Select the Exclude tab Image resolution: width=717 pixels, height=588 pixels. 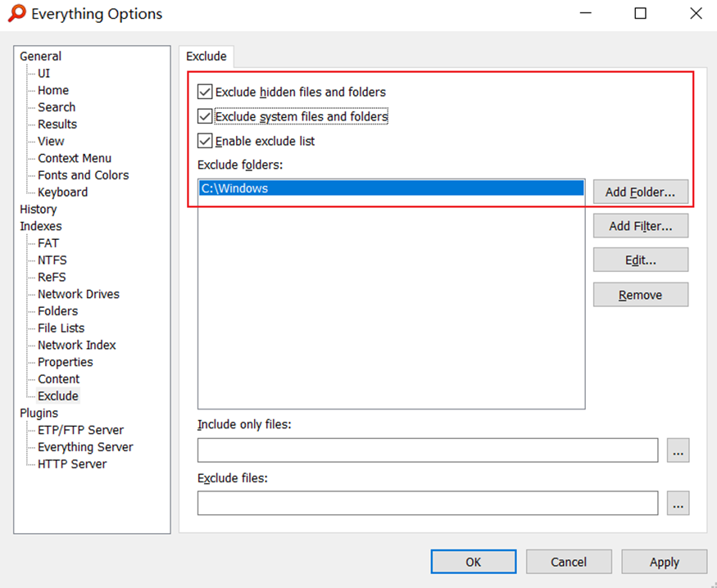[x=206, y=57]
